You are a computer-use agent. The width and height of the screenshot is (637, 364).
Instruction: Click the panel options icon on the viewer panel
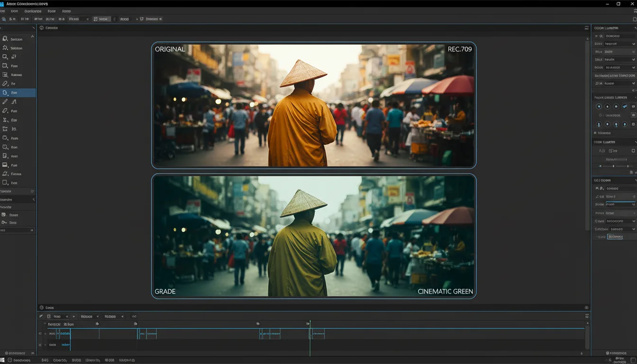point(587,27)
